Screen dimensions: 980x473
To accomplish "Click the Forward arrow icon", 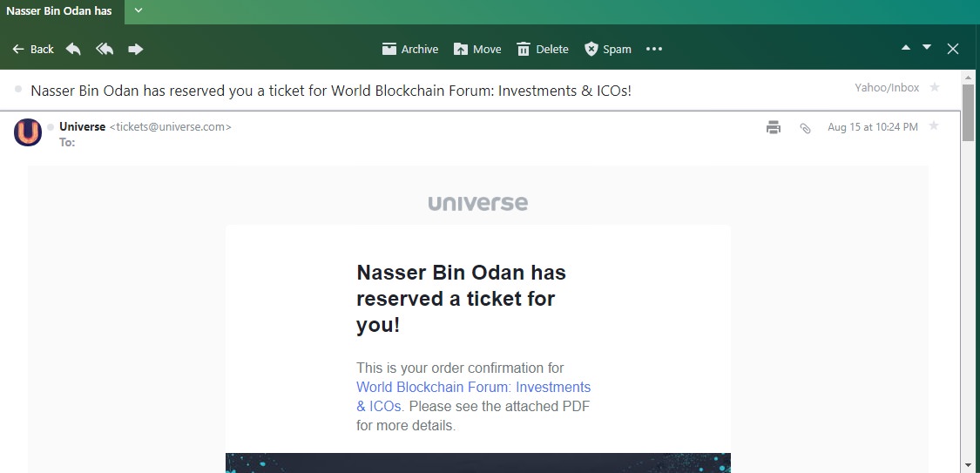I will tap(136, 49).
